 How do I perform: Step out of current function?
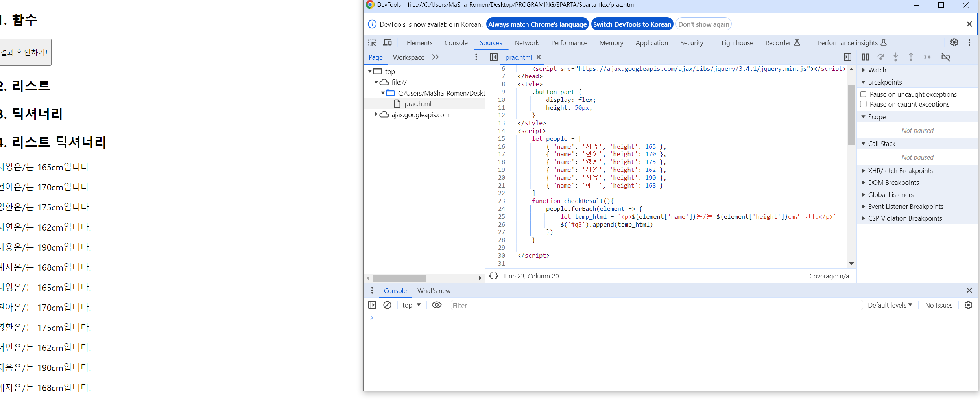(911, 57)
